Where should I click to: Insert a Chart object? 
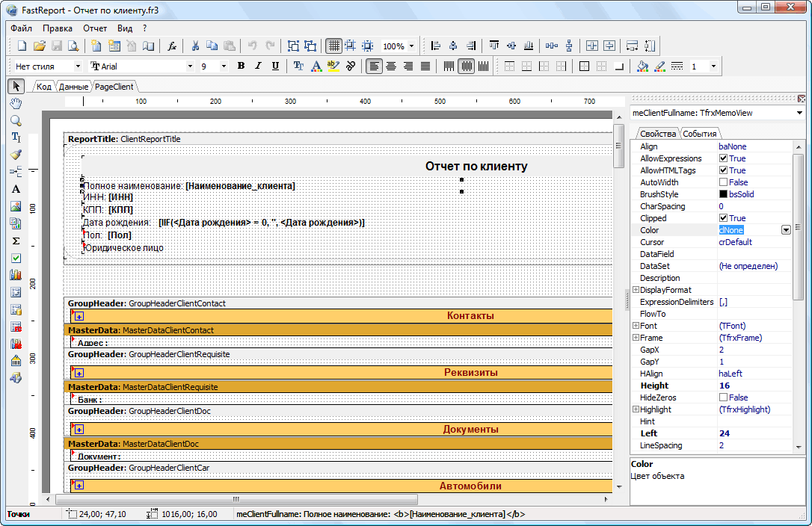[16, 275]
